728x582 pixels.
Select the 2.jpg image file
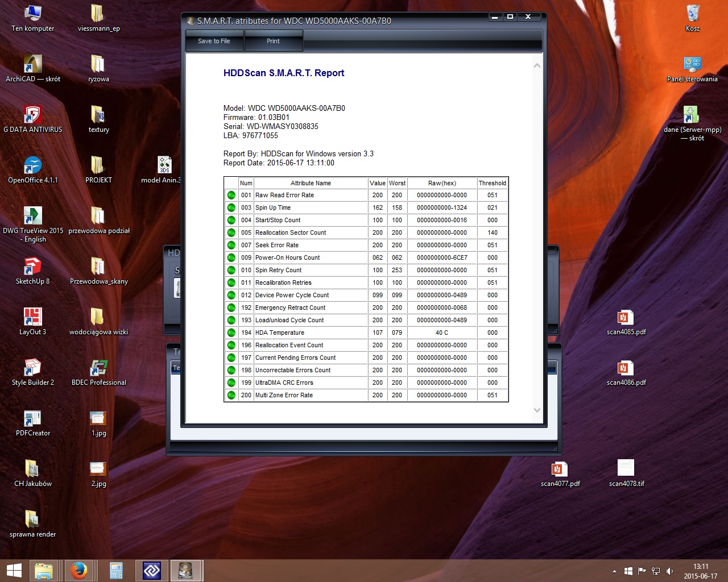pos(98,474)
